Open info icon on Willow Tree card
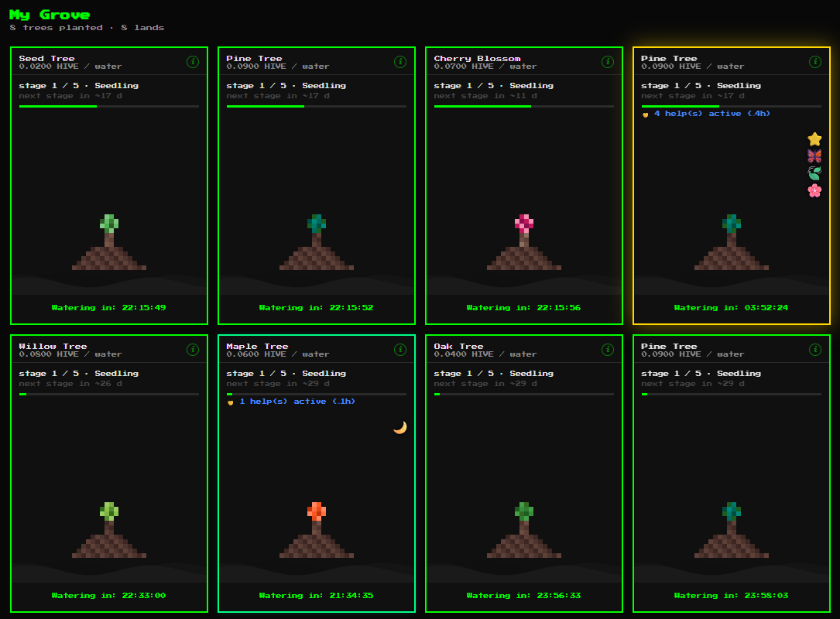 [193, 350]
